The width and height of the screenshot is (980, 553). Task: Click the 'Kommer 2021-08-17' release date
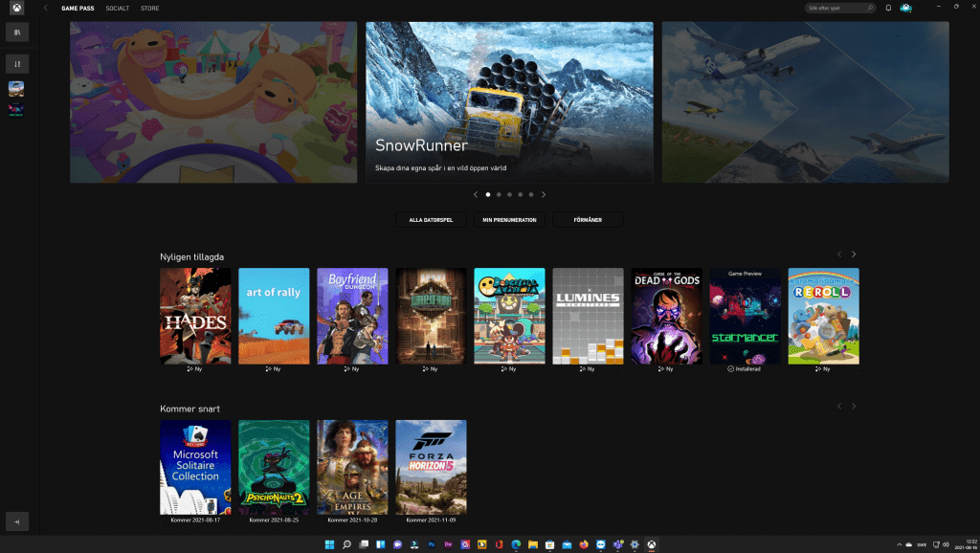click(x=195, y=520)
